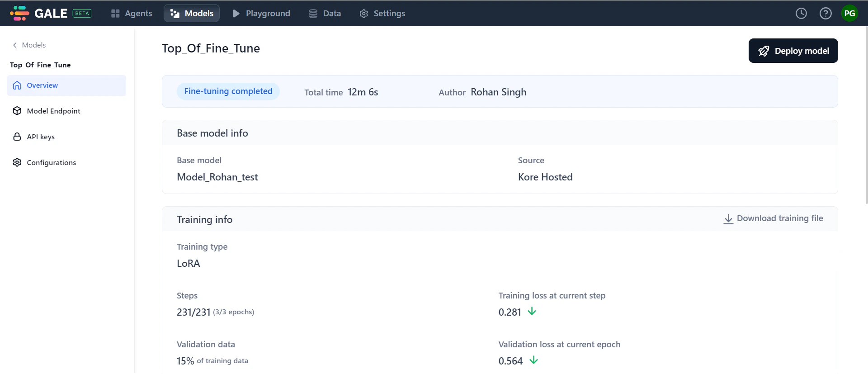Image resolution: width=868 pixels, height=374 pixels.
Task: Click the Base model info heading
Action: coord(212,133)
